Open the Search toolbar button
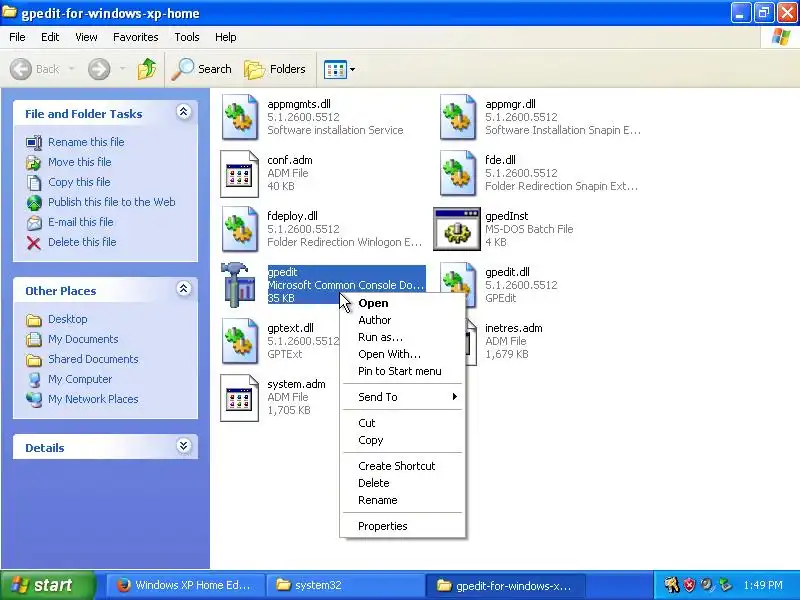The height and width of the screenshot is (600, 800). coord(202,69)
